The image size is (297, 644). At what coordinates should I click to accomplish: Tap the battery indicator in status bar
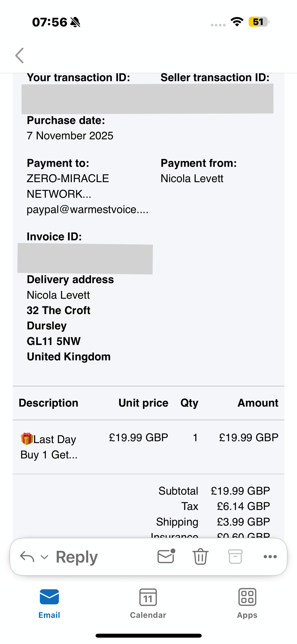tap(258, 22)
